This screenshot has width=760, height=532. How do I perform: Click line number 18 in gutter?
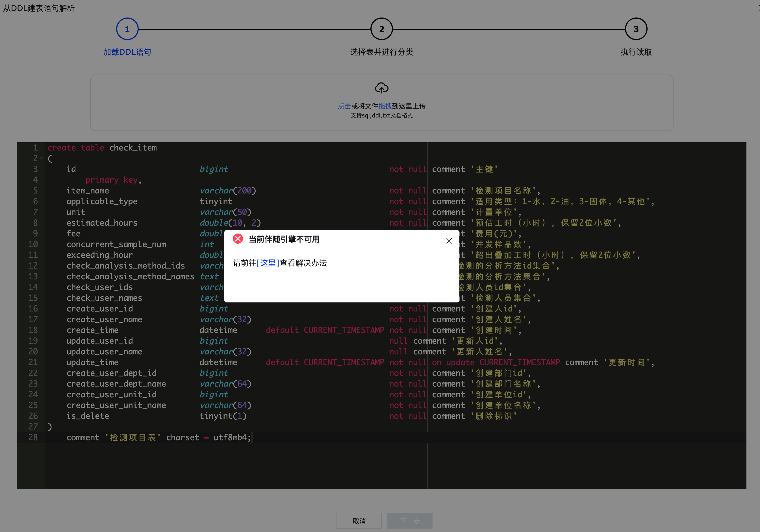(33, 330)
